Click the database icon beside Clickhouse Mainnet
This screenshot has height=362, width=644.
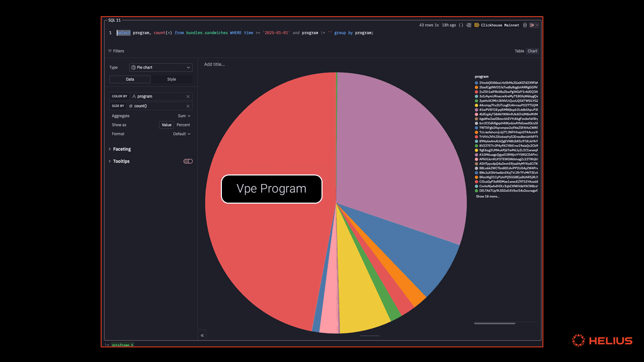tap(525, 25)
